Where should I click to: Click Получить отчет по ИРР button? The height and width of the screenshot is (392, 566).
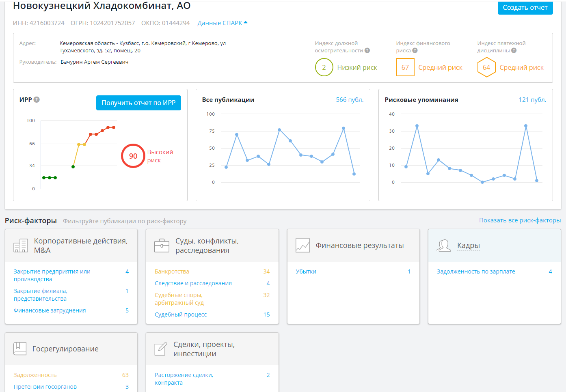click(x=138, y=103)
